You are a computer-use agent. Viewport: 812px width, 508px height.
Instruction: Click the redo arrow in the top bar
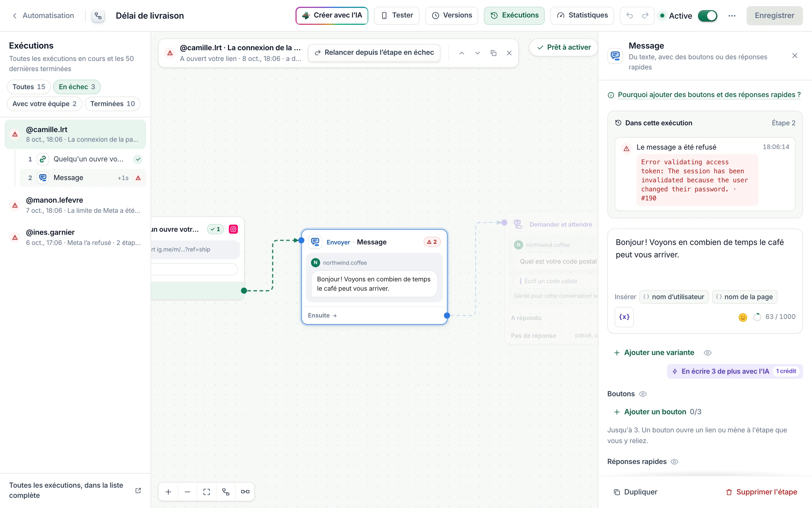click(645, 16)
